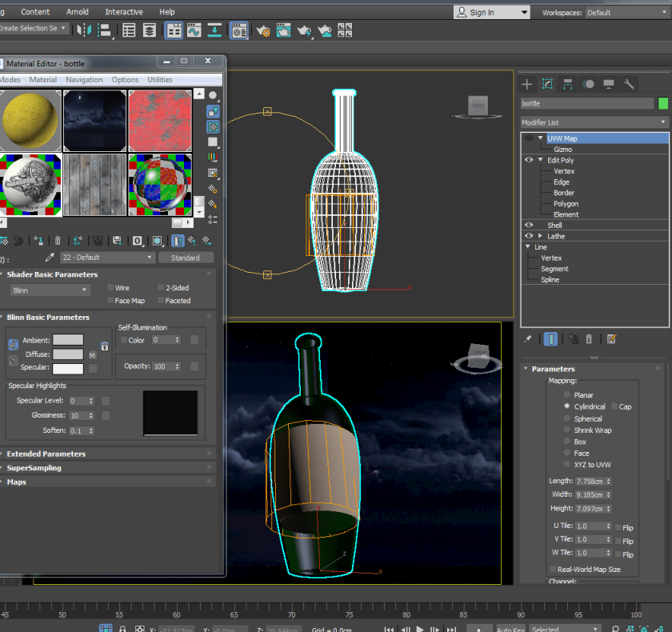Open the Blinn shader type dropdown
This screenshot has width=672, height=632.
pyautogui.click(x=50, y=290)
